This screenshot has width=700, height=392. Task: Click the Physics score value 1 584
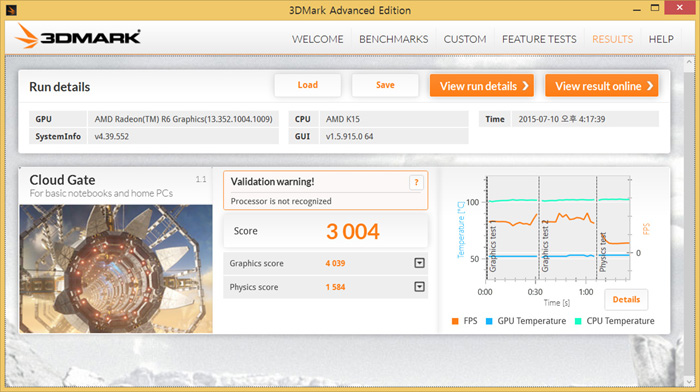pyautogui.click(x=335, y=287)
